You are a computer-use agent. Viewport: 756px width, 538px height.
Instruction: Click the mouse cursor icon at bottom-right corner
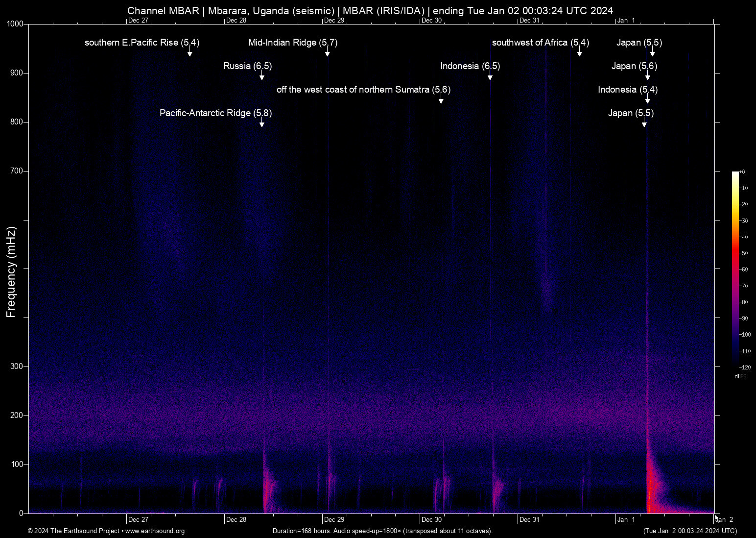717,517
